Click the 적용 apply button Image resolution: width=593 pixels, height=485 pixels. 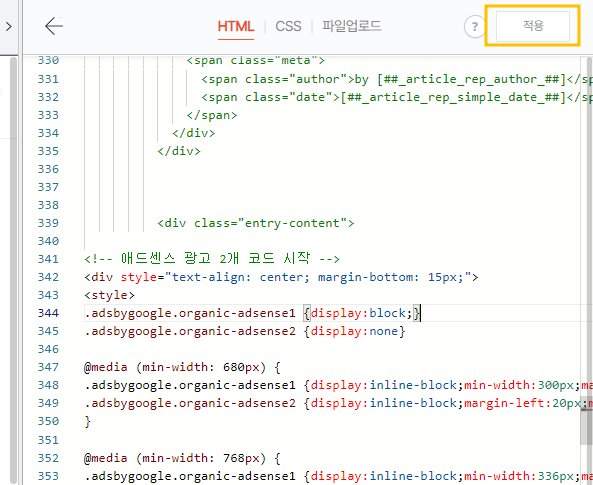(532, 26)
